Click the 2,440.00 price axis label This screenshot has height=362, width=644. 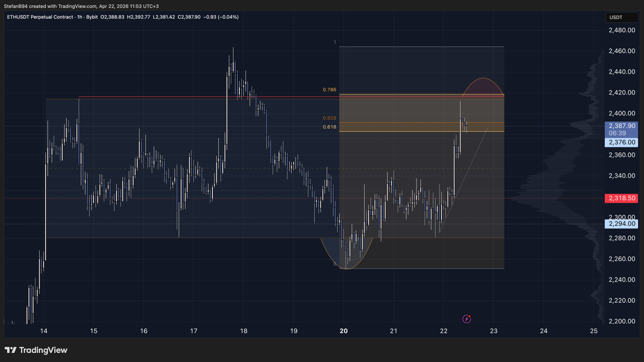(x=623, y=72)
